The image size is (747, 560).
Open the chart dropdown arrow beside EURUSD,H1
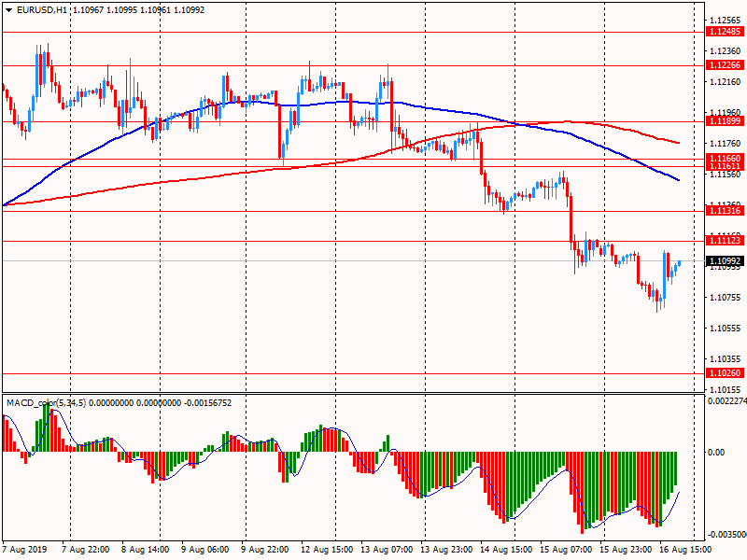click(x=8, y=10)
